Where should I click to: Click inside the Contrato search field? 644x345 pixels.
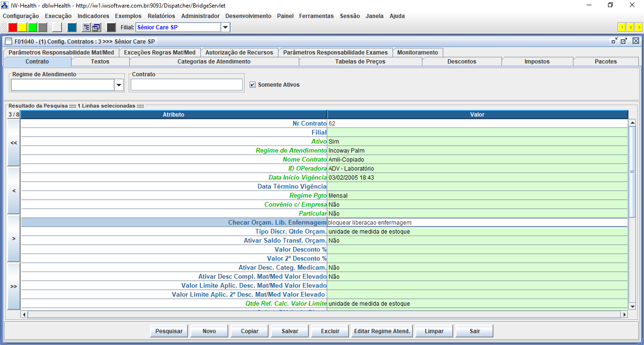[187, 85]
